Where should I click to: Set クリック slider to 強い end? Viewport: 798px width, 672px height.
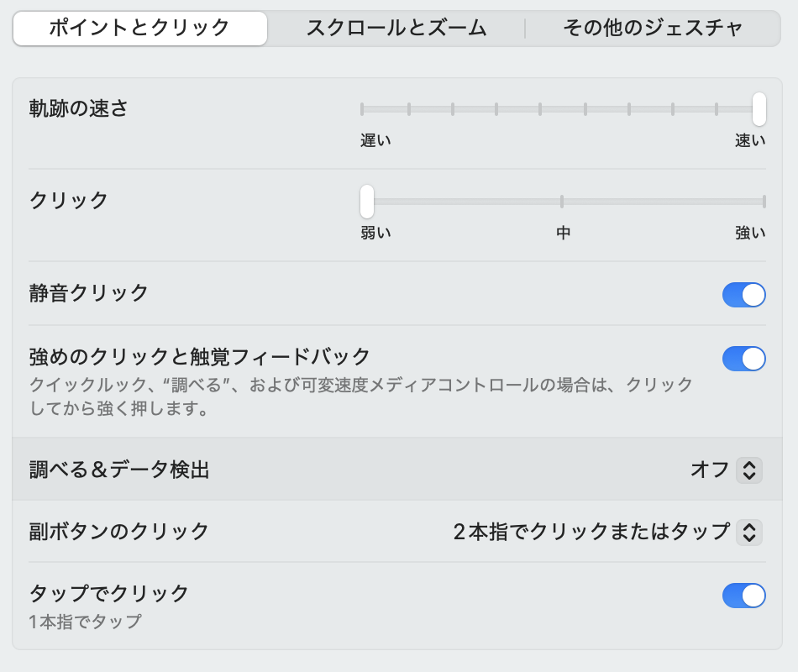(764, 202)
